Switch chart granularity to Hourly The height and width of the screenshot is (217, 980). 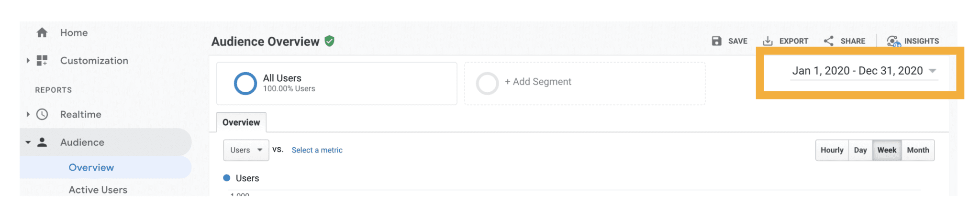(832, 150)
